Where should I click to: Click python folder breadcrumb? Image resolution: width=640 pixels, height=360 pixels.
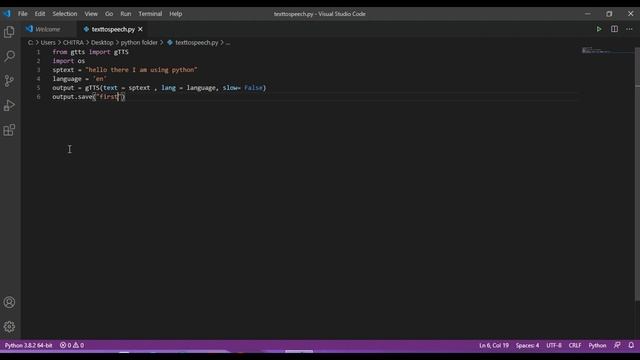(x=139, y=42)
